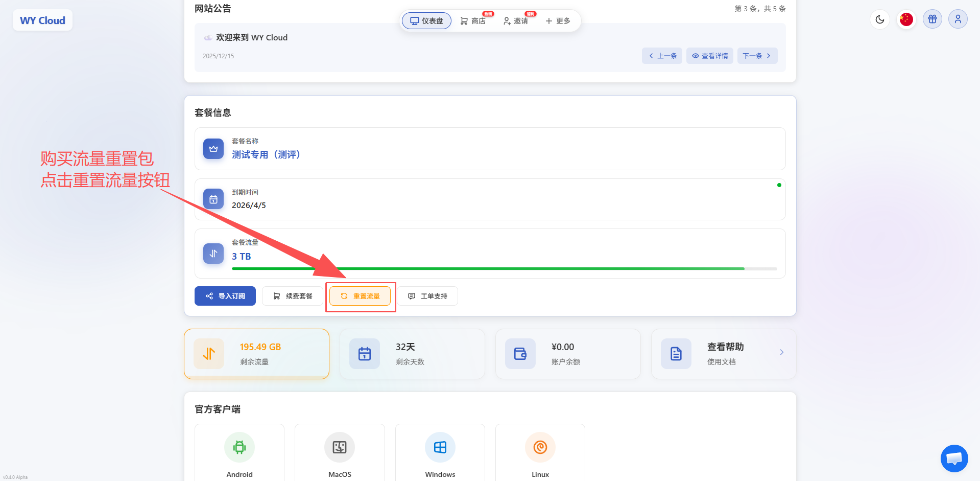Expand 查看帮助 help card chevron
This screenshot has height=481, width=980.
tap(781, 352)
